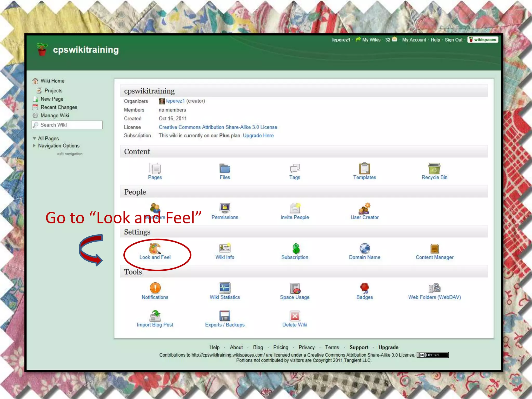The width and height of the screenshot is (532, 399).
Task: Open the Domain Name globe icon
Action: click(364, 248)
